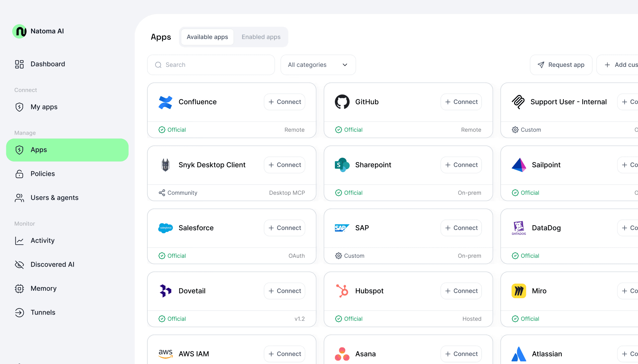Connect the GitHub app
Image resolution: width=638 pixels, height=364 pixels.
[x=461, y=102]
